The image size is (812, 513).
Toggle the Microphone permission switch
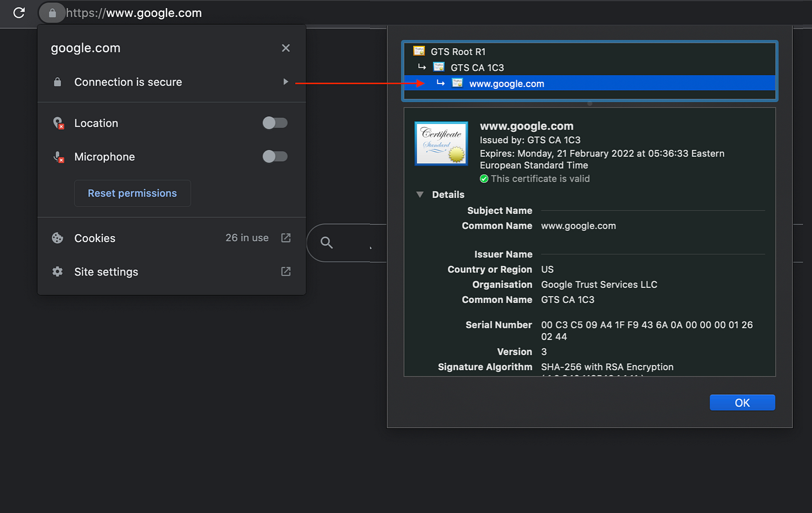275,157
